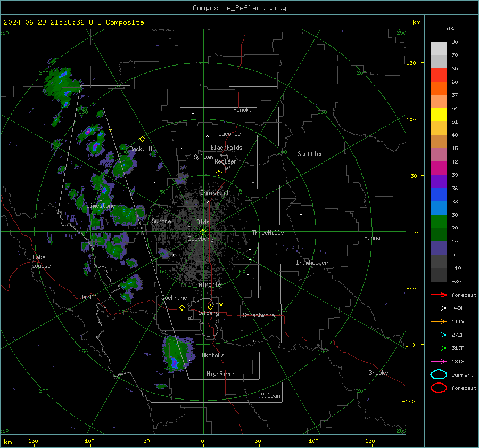
Task: Click the ThreeHills city label
Action: click(268, 233)
